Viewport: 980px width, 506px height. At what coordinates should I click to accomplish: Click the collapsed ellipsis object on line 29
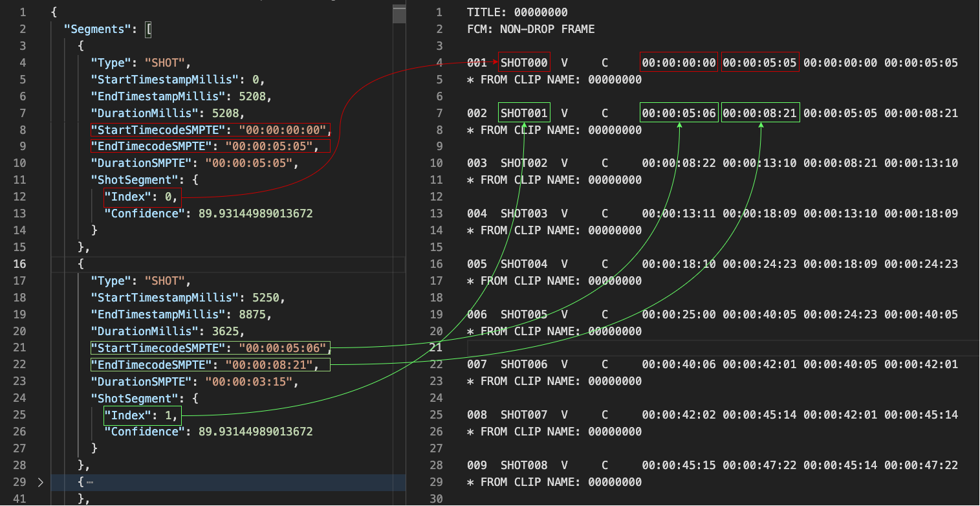click(x=90, y=482)
